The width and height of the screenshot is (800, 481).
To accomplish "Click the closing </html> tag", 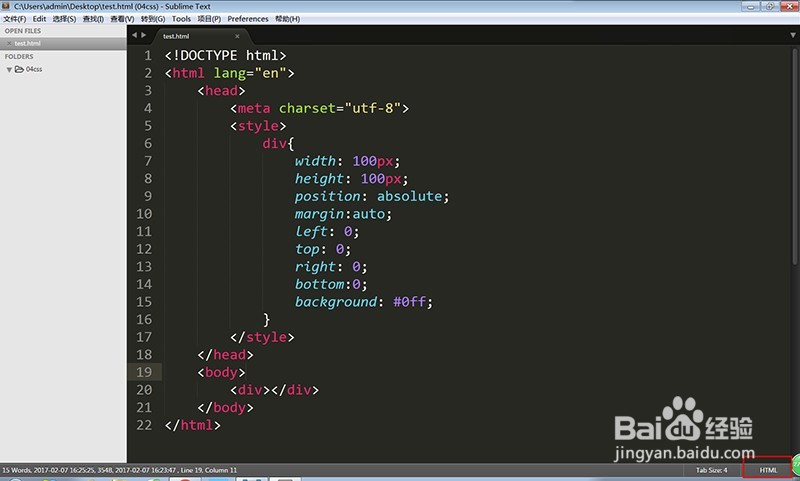I will [x=193, y=425].
